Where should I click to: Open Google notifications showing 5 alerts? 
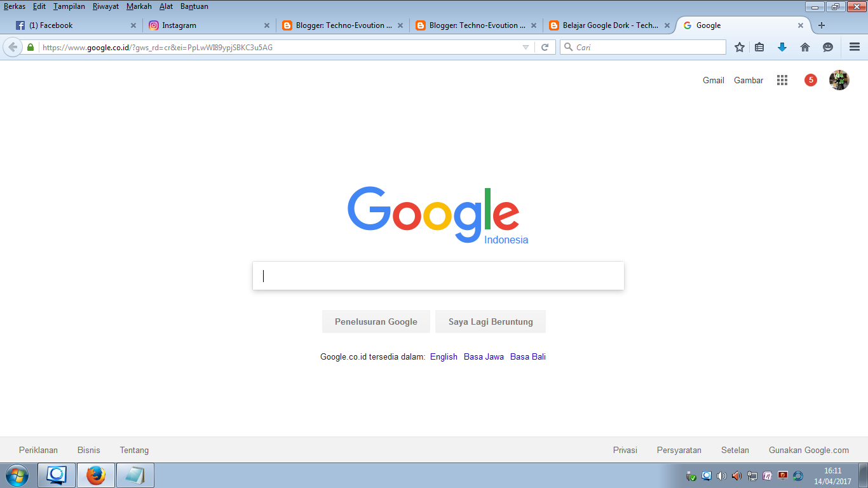[810, 80]
